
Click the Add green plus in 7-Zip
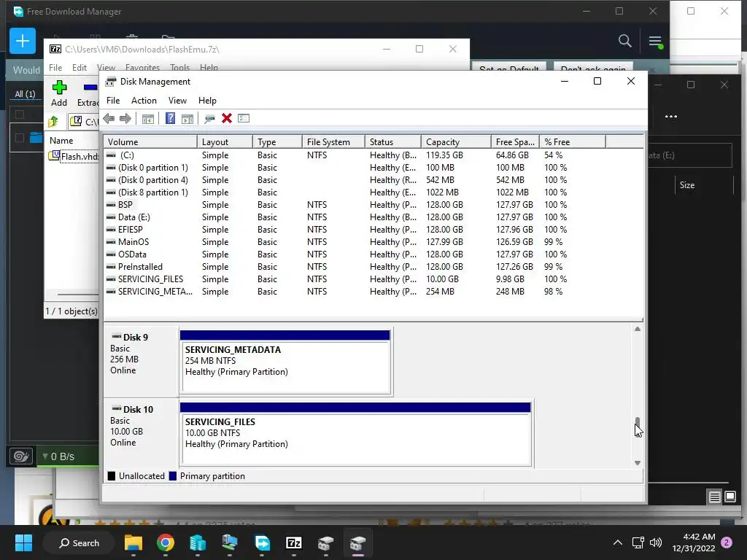(59, 93)
